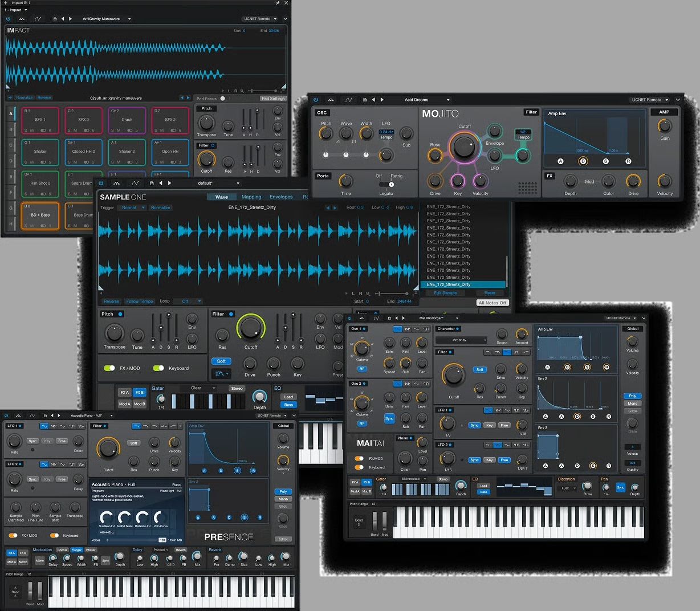
Task: Click Sample One power icon
Action: [x=101, y=184]
